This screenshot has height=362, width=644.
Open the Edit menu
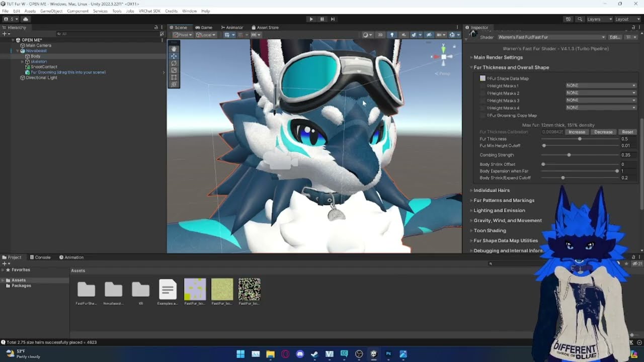click(x=17, y=11)
